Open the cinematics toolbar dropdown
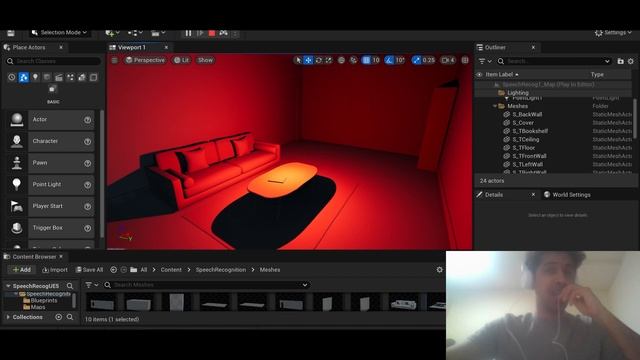 click(158, 33)
